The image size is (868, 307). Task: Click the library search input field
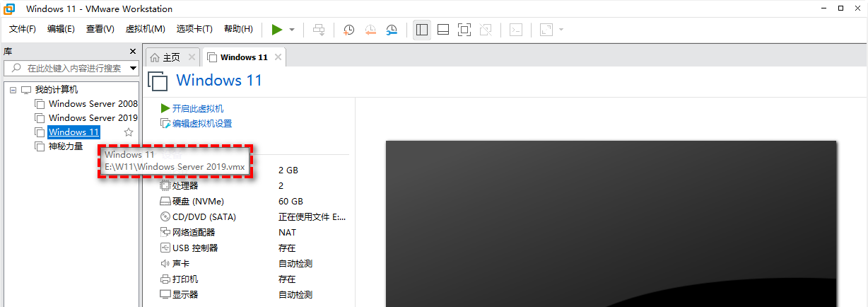point(71,69)
